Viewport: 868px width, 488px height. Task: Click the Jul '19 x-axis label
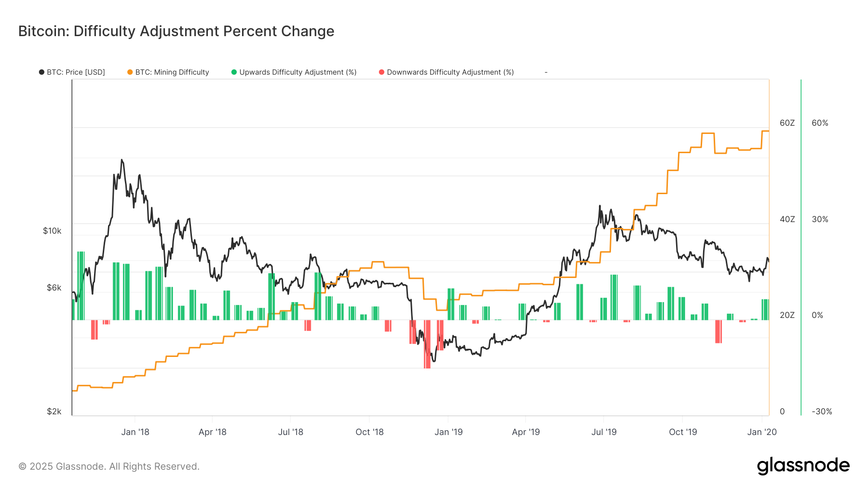pos(604,432)
